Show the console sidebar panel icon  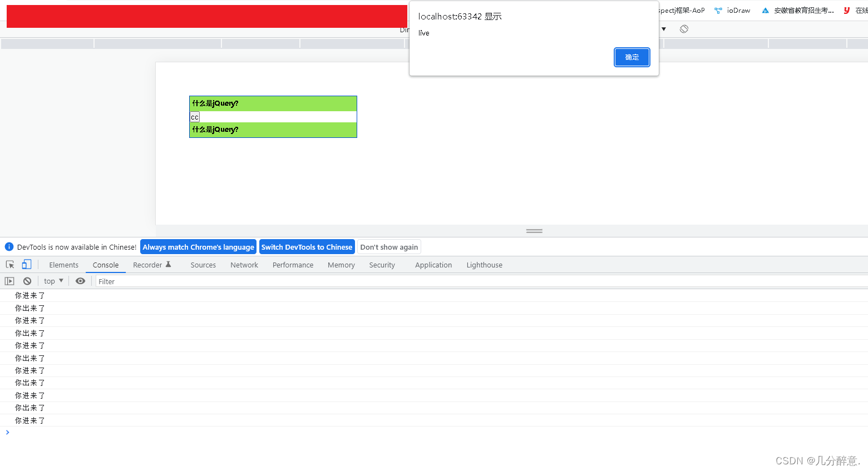(9, 281)
